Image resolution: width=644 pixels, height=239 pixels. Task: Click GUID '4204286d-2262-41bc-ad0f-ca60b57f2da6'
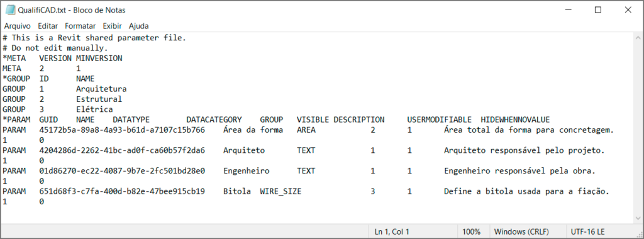pos(122,150)
